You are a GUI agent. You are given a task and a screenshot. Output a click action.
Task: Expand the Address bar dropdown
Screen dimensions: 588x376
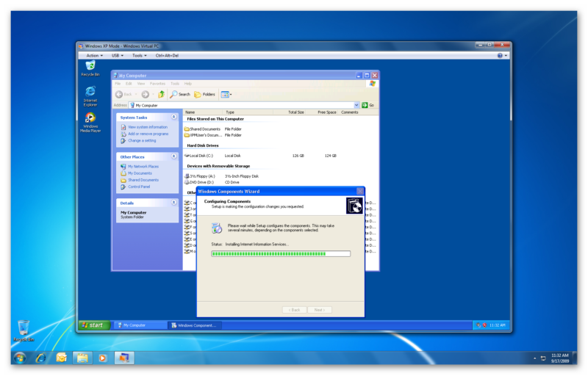pyautogui.click(x=356, y=105)
